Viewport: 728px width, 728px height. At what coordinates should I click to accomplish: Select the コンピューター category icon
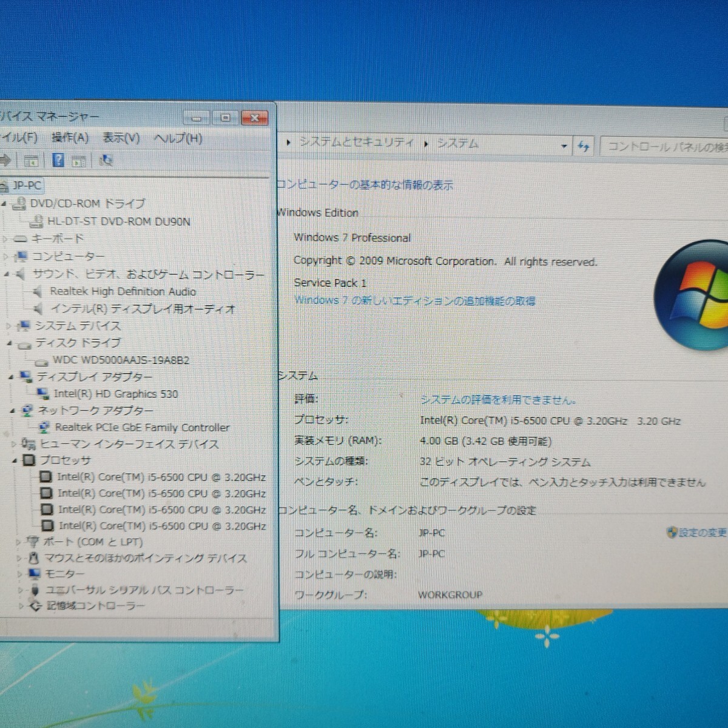[x=22, y=257]
